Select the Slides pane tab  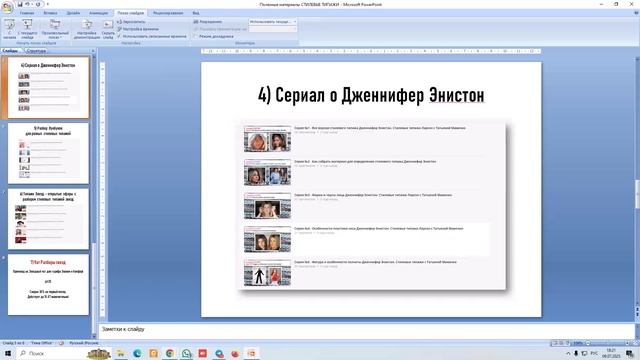click(x=10, y=51)
